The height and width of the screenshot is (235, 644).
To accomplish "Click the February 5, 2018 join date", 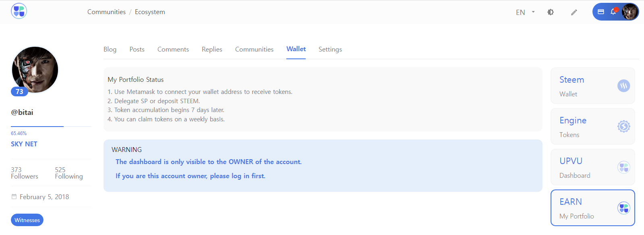I will (x=44, y=197).
